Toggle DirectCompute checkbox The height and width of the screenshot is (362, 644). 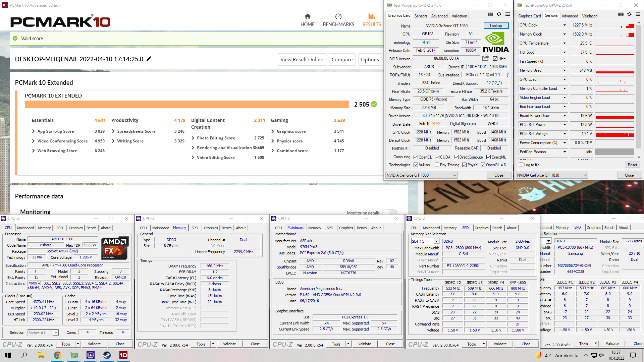456,157
